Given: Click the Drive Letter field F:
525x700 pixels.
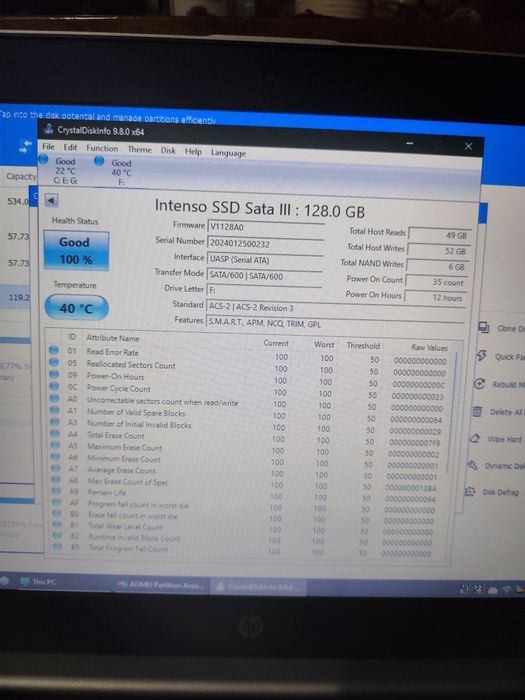Looking at the screenshot, I should tap(264, 290).
